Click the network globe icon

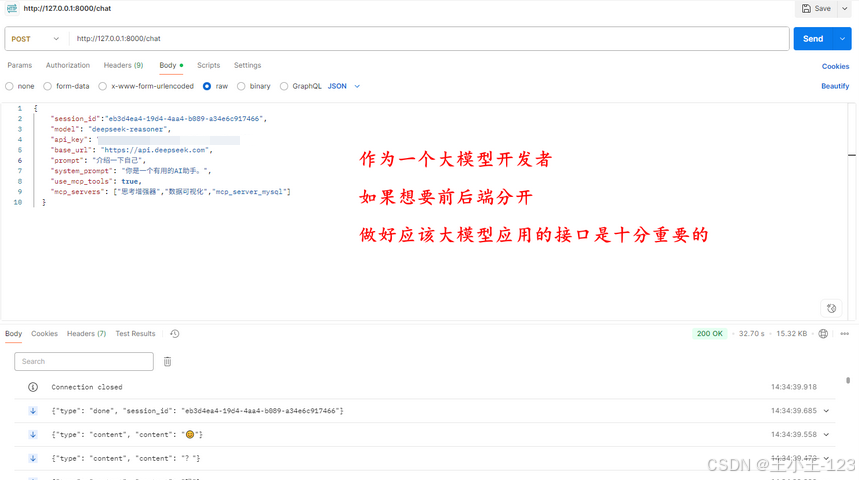point(823,334)
